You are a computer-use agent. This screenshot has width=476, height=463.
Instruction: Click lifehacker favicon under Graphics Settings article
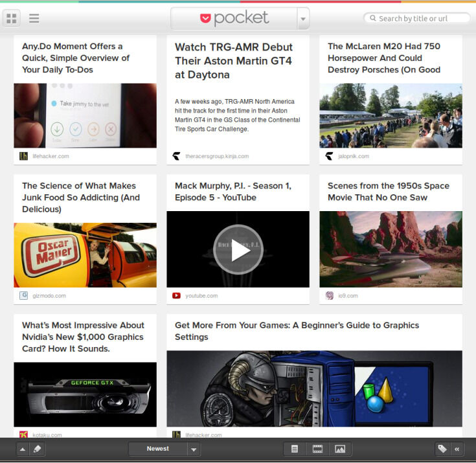pos(176,435)
